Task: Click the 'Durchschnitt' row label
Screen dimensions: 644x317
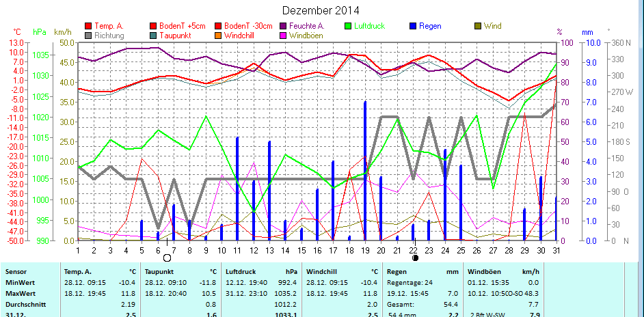Action: [25, 305]
